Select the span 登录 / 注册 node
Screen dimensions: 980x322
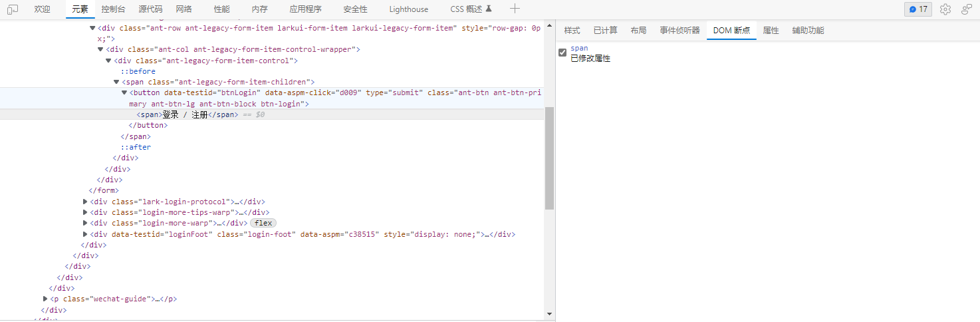point(272,114)
